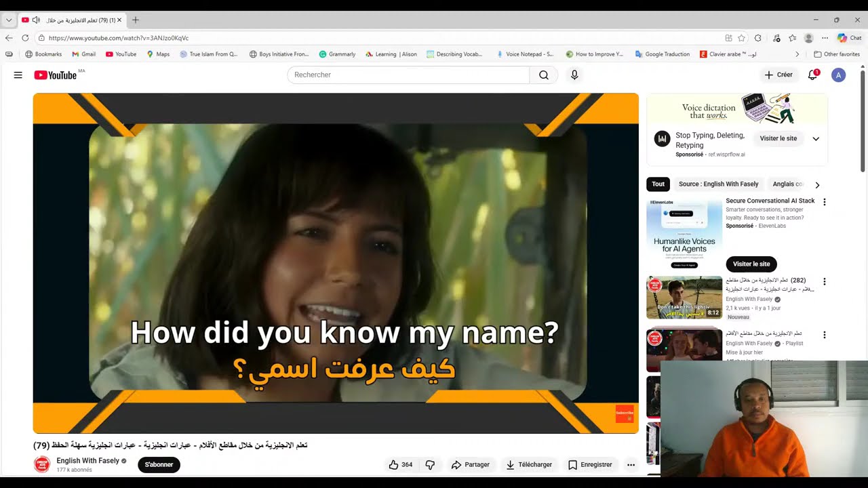Open the YouTube guide hamburger menu

pos(18,75)
